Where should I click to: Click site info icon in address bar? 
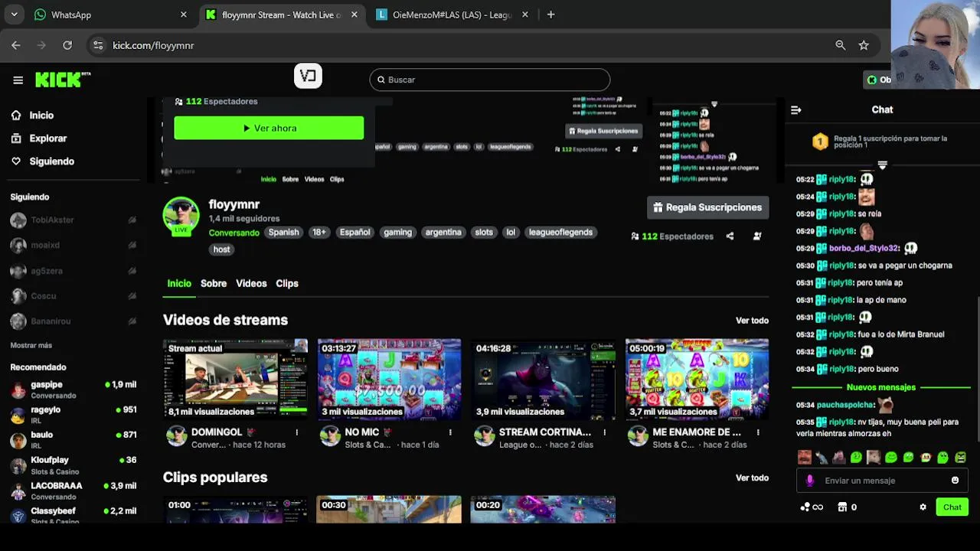(98, 45)
